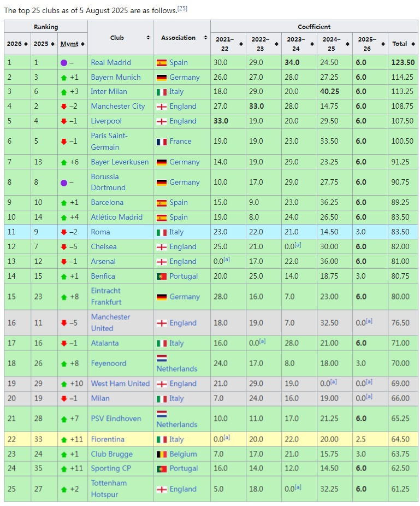Open Roma club link
420x506 pixels.
[x=100, y=232]
